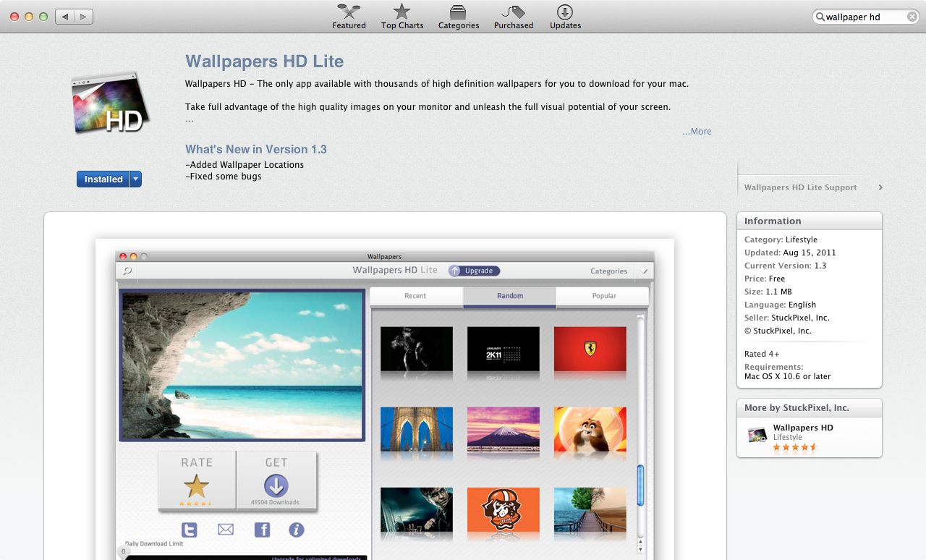The height and width of the screenshot is (560, 926).
Task: Click the Installed button
Action: [x=103, y=179]
